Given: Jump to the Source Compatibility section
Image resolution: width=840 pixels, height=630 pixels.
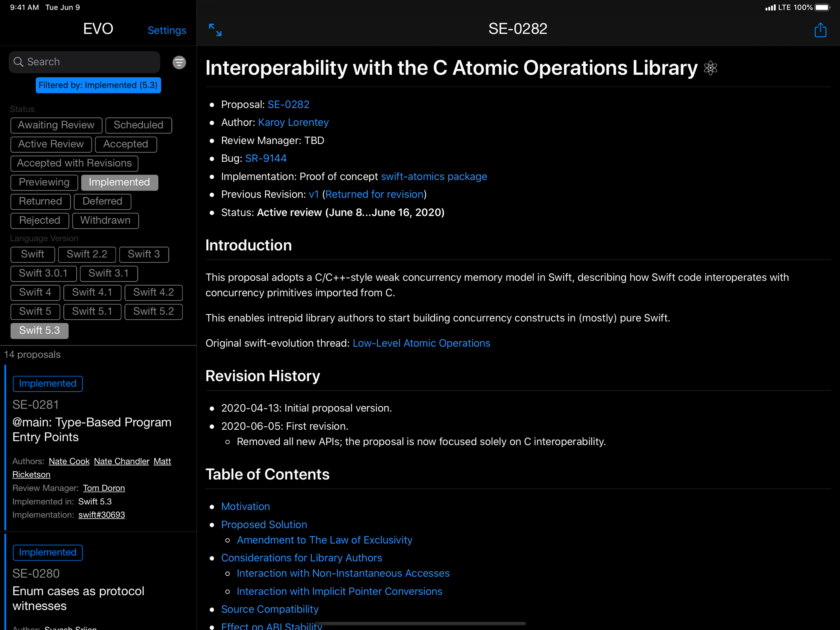Looking at the screenshot, I should coord(270,609).
